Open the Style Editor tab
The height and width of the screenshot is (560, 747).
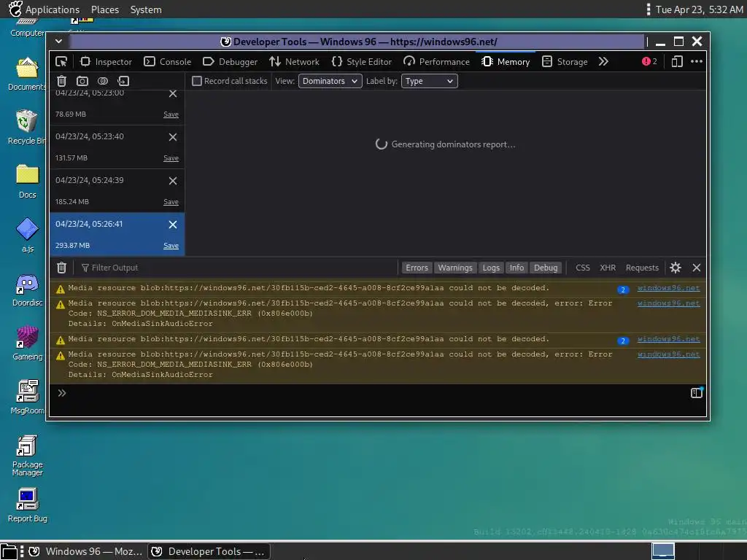point(362,62)
